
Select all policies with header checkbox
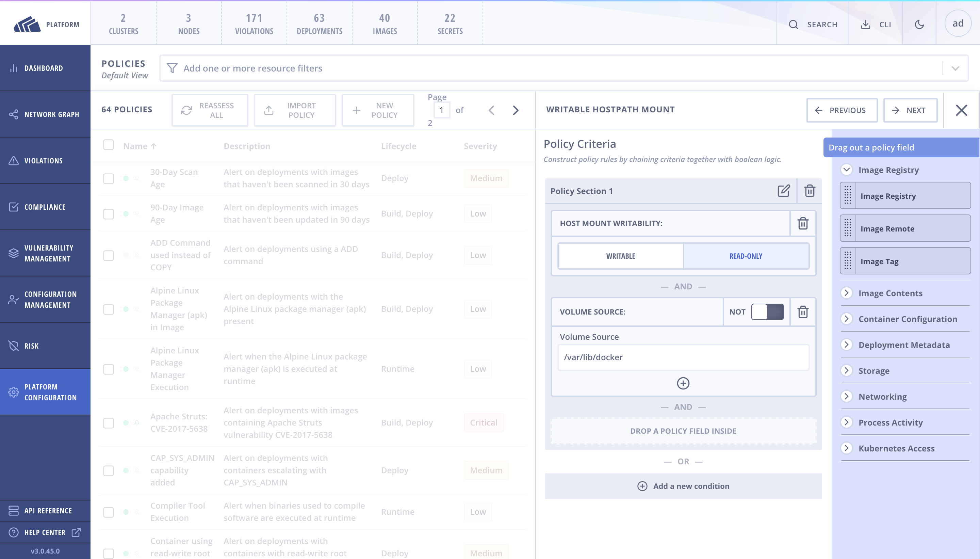coord(109,145)
